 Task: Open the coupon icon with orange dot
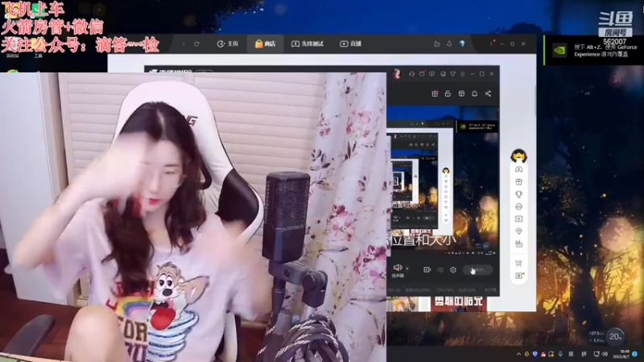519,275
